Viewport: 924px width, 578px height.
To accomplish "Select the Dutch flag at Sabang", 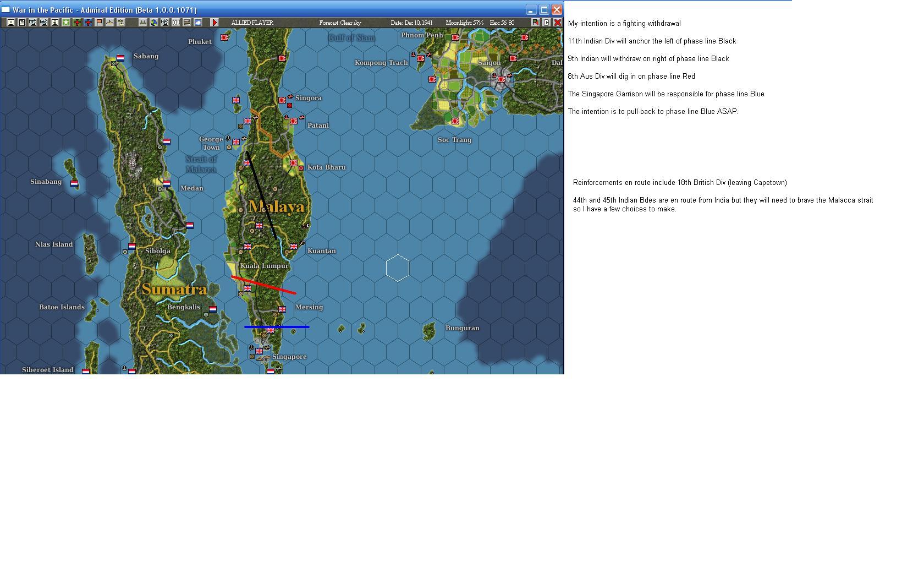I will click(x=120, y=58).
